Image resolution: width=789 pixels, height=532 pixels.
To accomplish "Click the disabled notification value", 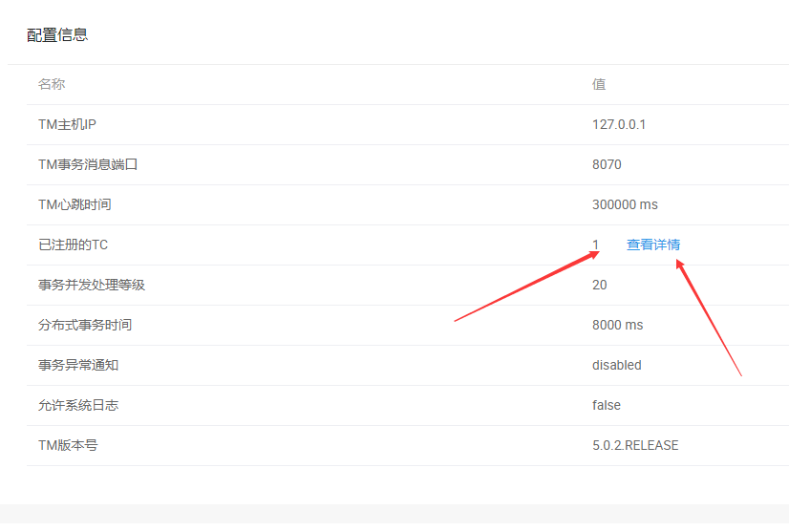I will click(x=616, y=365).
